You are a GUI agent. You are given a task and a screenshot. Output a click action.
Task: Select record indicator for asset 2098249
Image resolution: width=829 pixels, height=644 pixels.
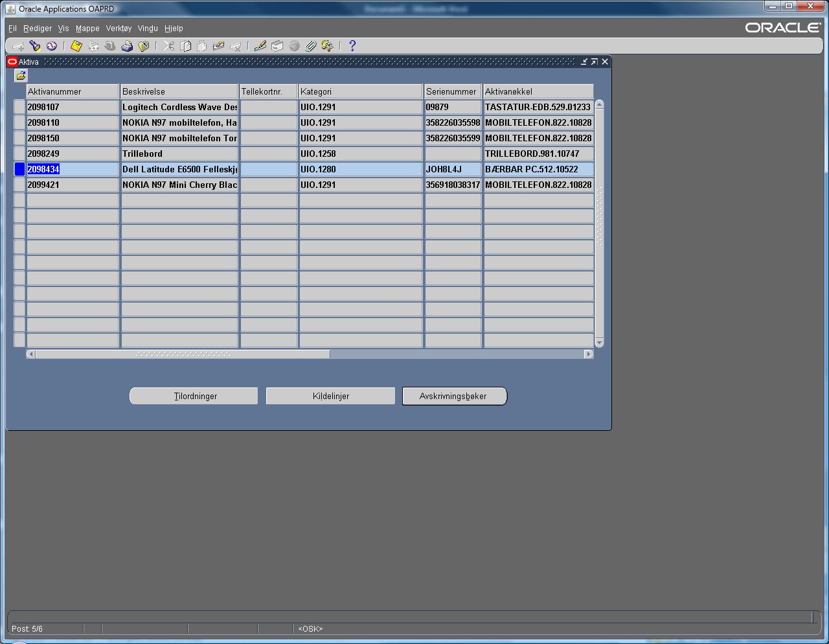19,154
